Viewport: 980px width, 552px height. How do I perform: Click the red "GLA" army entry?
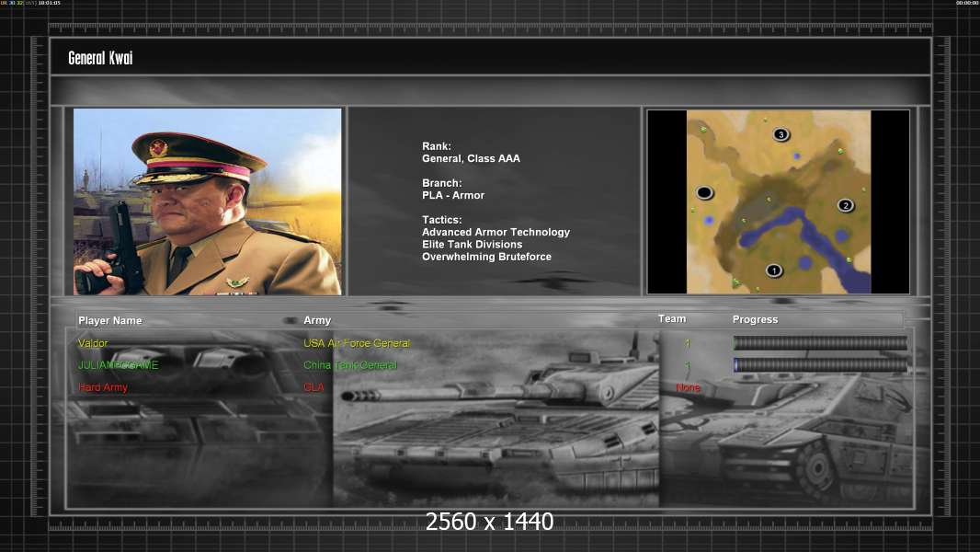313,387
